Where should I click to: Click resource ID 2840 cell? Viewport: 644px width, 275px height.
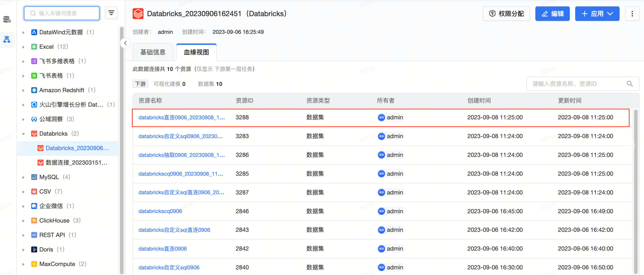pos(242,268)
